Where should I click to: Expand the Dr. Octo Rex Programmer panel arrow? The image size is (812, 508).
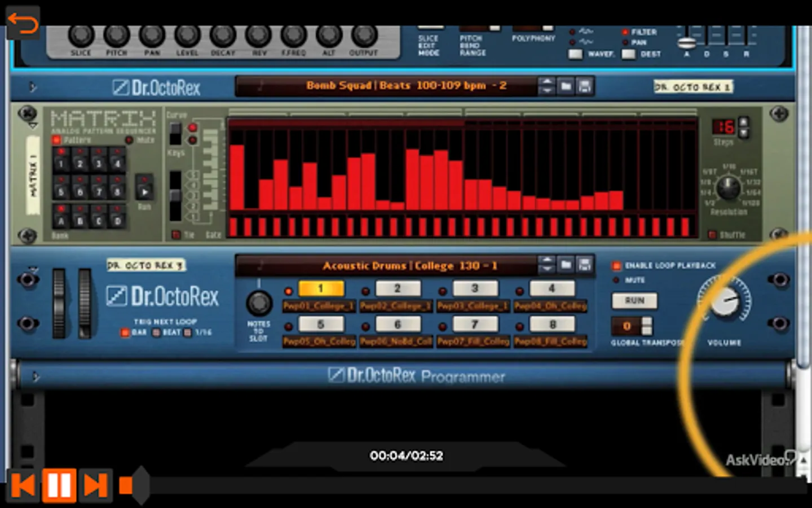pyautogui.click(x=36, y=376)
